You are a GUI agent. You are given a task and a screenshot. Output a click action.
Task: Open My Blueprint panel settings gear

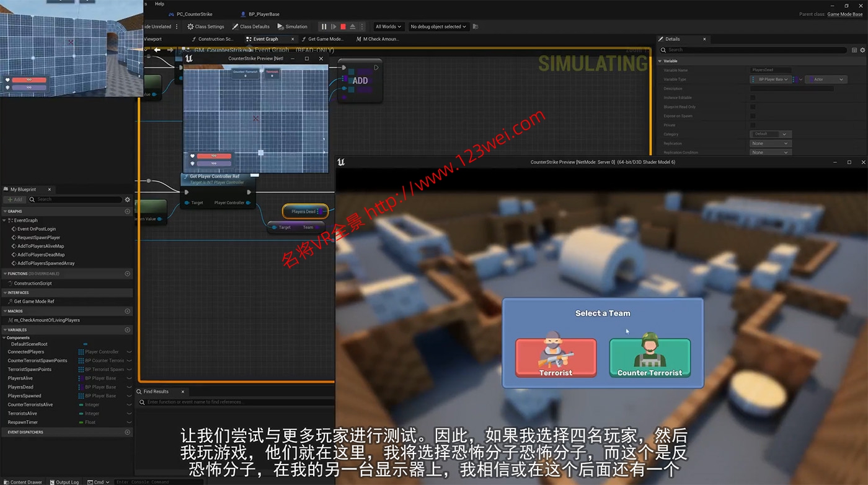tap(128, 199)
